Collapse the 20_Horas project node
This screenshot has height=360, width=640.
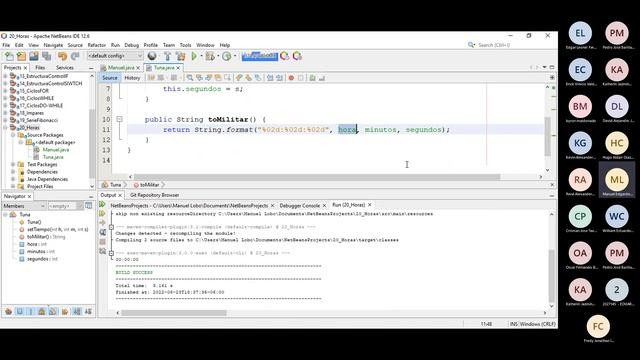pyautogui.click(x=5, y=127)
